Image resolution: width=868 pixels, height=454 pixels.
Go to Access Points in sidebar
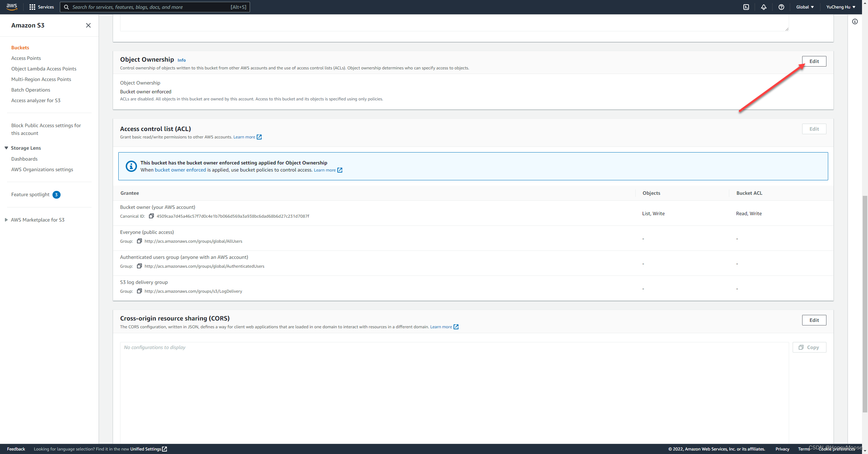pyautogui.click(x=26, y=58)
